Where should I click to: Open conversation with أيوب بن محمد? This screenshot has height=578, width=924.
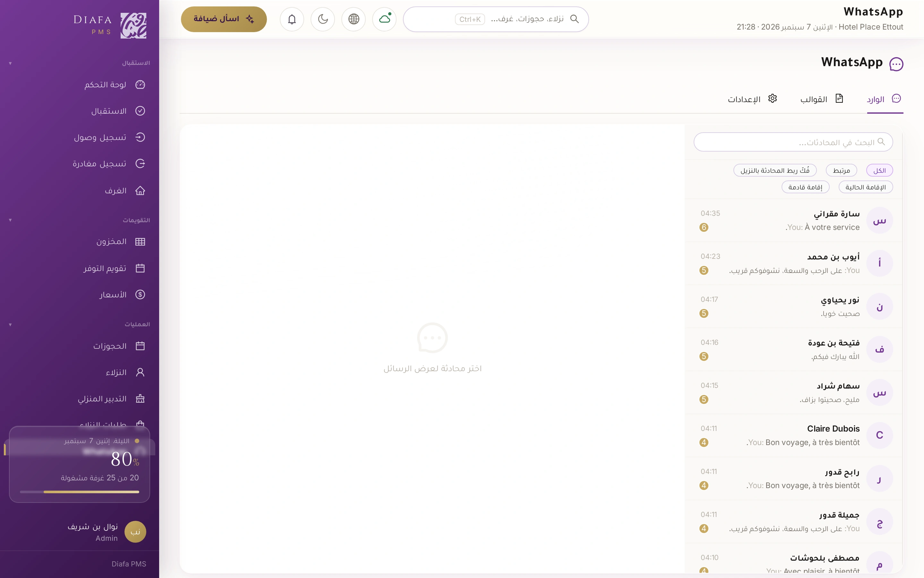[793, 263]
